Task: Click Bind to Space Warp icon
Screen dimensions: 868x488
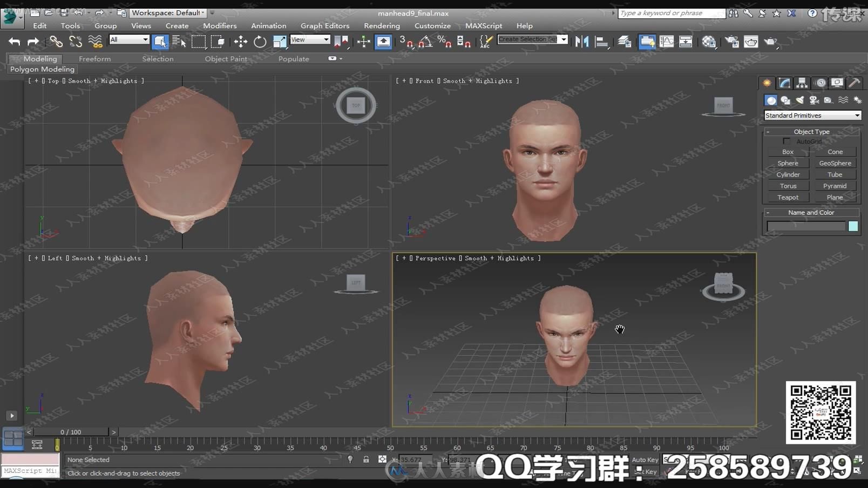Action: tap(95, 42)
